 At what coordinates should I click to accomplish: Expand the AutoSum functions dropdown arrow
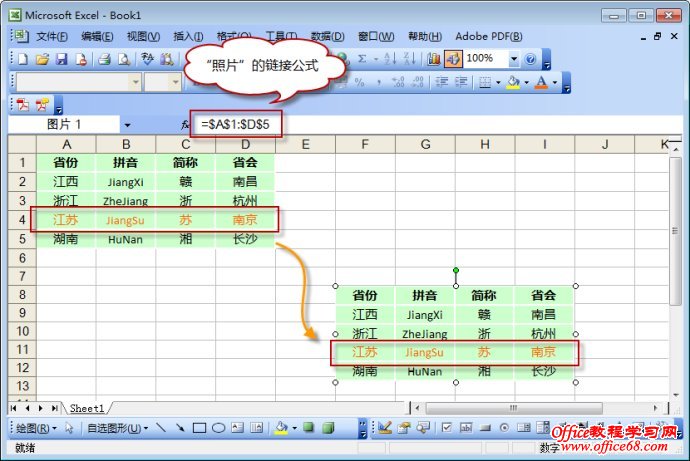376,59
